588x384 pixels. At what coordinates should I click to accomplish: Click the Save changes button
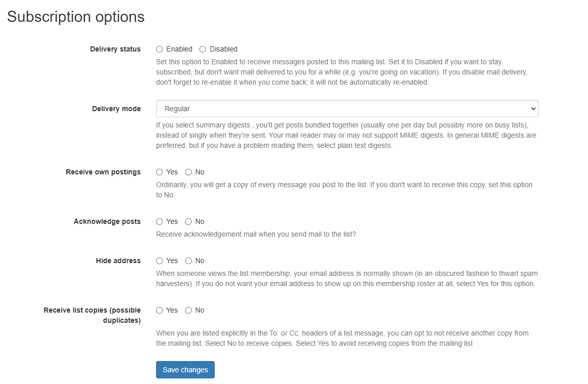pos(185,370)
